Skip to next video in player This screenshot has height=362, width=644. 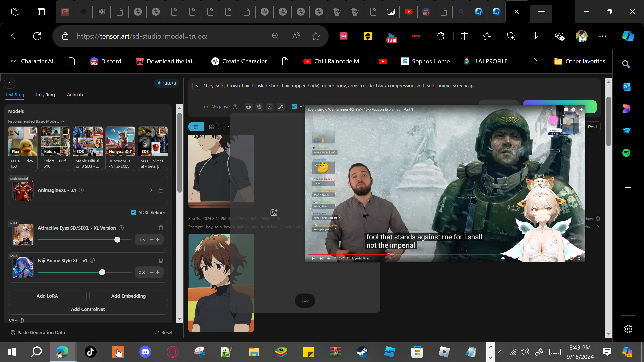tap(321, 258)
